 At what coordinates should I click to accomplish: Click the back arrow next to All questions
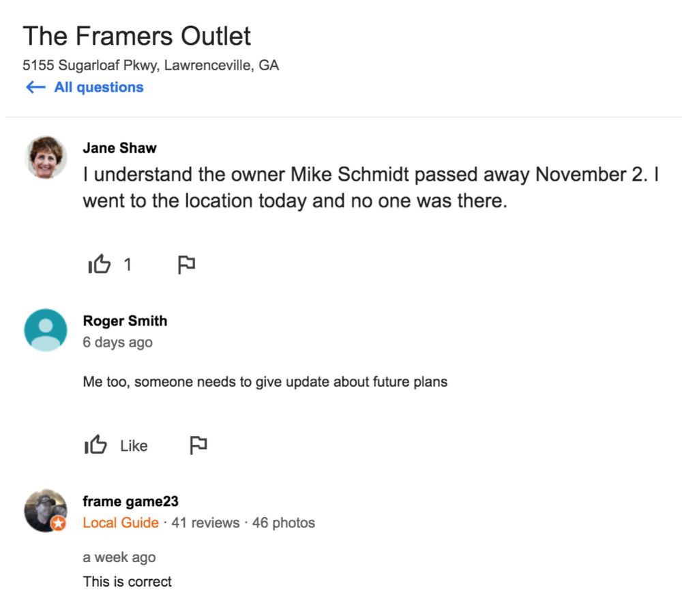35,87
